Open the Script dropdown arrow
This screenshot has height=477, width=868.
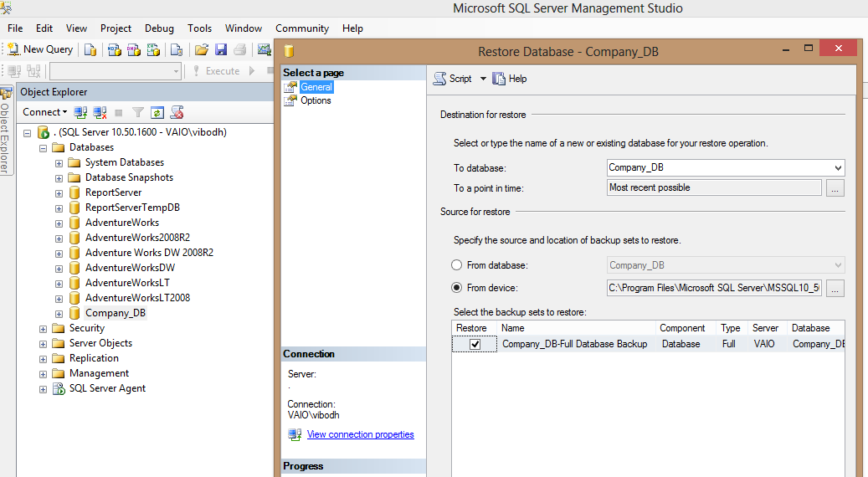pos(483,79)
